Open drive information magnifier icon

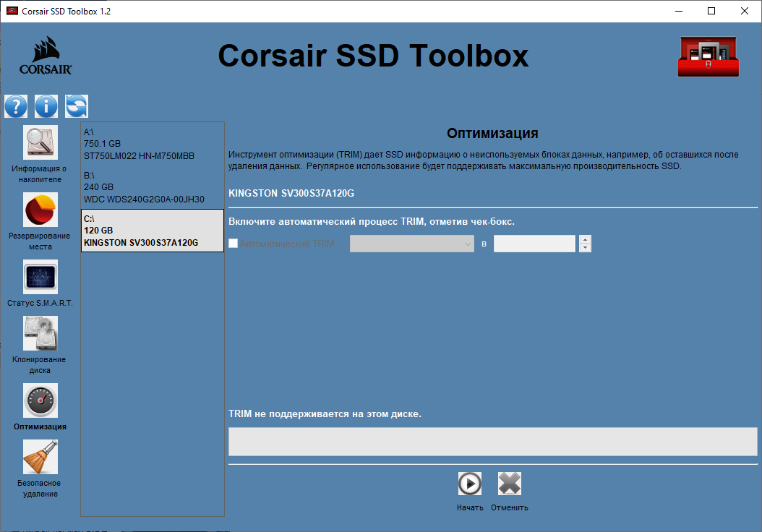coord(40,142)
